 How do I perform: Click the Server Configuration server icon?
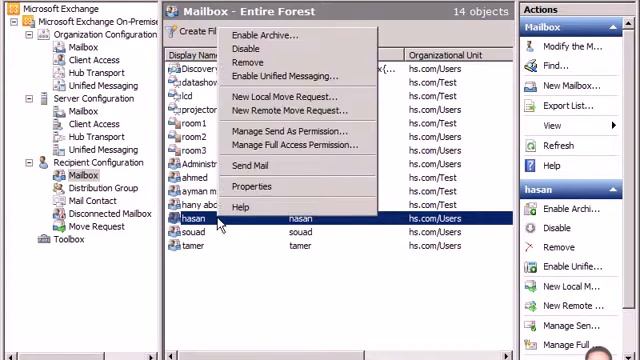44,98
